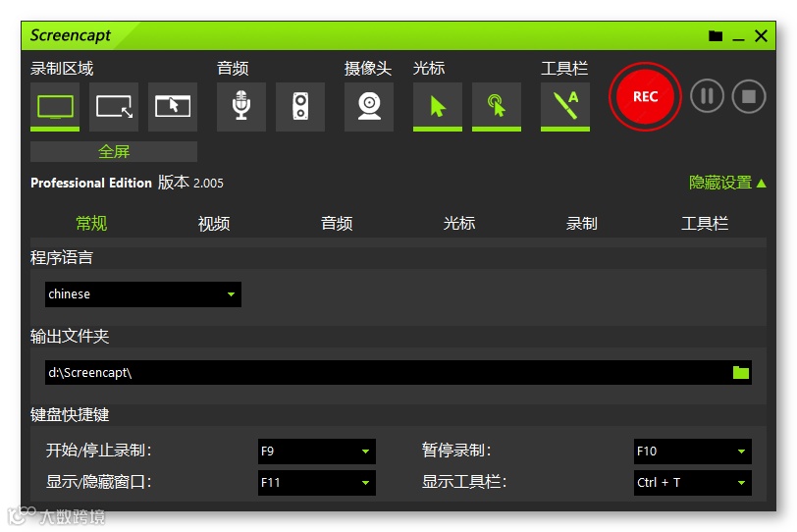This screenshot has width=797, height=532.
Task: Start recording with REC button
Action: (645, 96)
